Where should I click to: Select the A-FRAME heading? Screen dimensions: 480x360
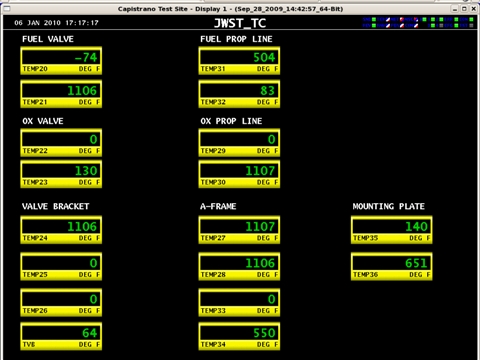(218, 206)
